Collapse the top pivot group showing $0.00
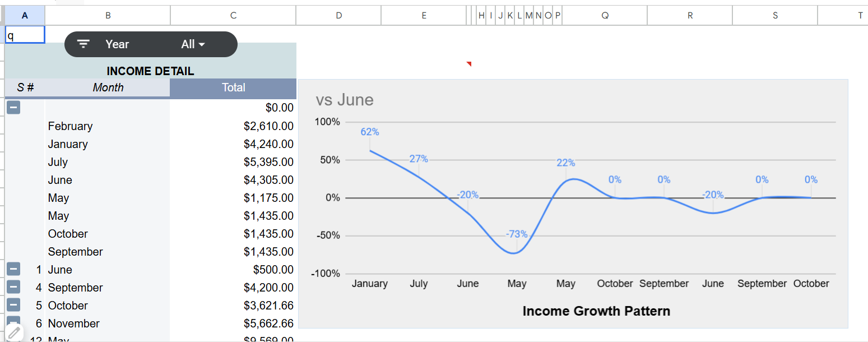The image size is (868, 342). pos(13,108)
